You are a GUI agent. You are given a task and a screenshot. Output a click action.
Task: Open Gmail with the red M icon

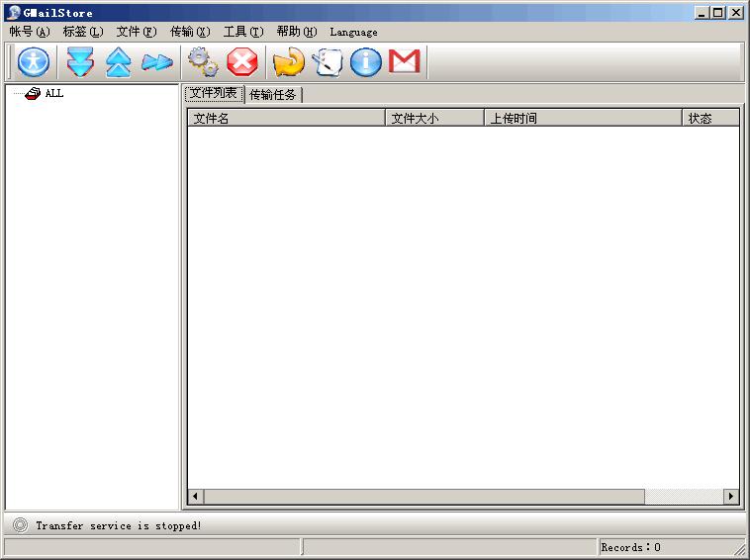coord(404,62)
